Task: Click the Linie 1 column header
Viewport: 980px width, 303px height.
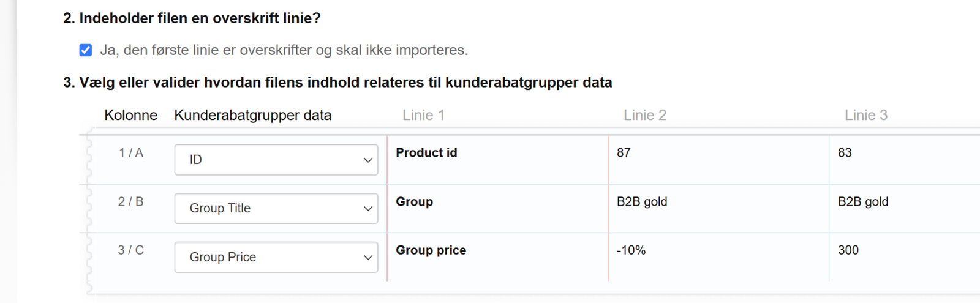Action: point(423,115)
